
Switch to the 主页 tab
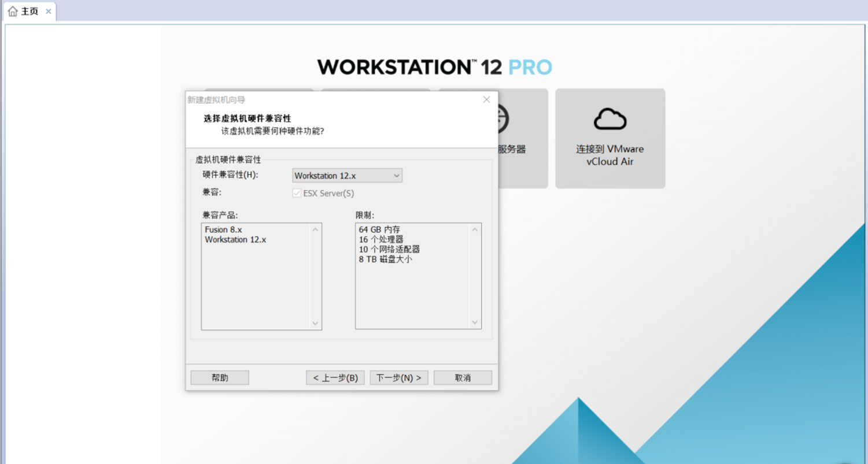pos(29,11)
